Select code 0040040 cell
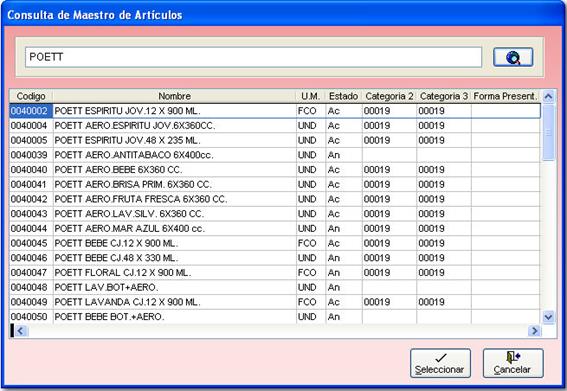 click(x=31, y=170)
